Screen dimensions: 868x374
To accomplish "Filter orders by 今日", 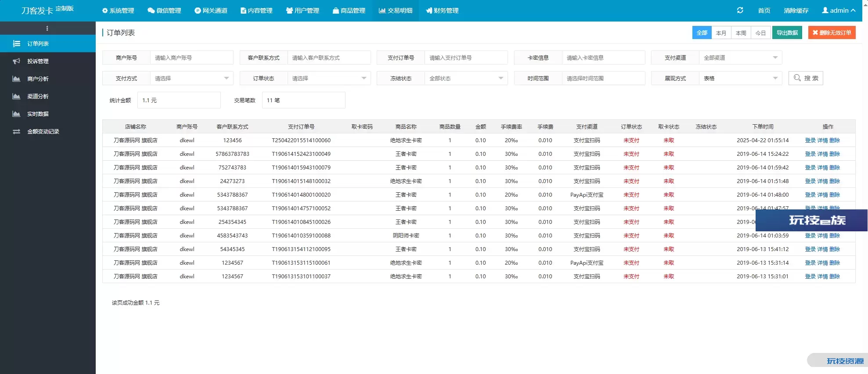I will point(760,33).
